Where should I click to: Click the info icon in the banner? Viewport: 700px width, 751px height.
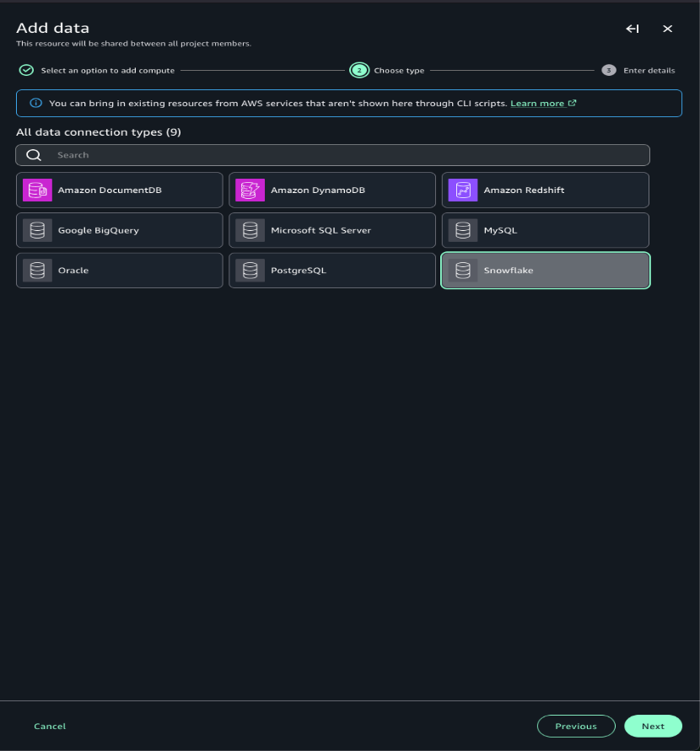tap(36, 103)
